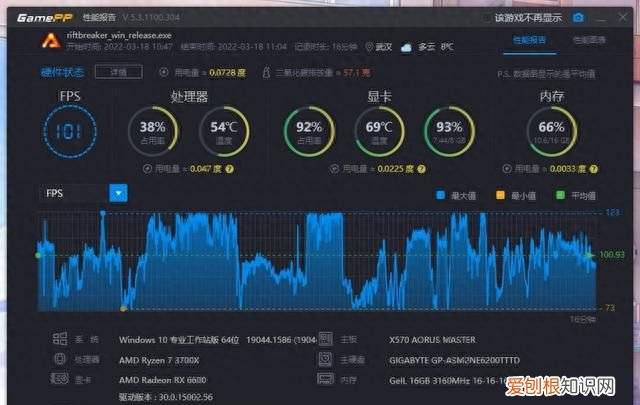This screenshot has width=640, height=405.
Task: Click the power icon beside 0.0225 度
Action: coord(334,169)
